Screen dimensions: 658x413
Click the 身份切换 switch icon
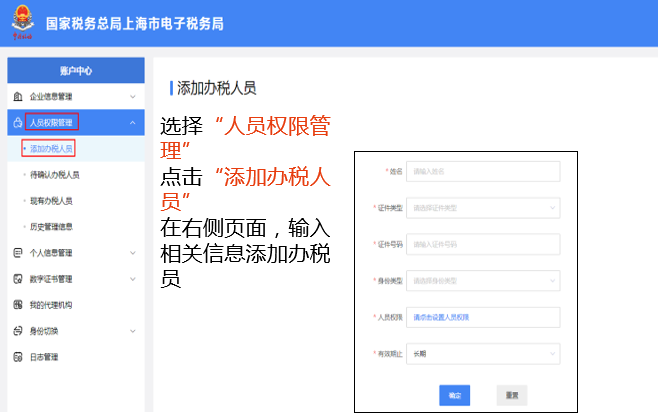coord(17,331)
